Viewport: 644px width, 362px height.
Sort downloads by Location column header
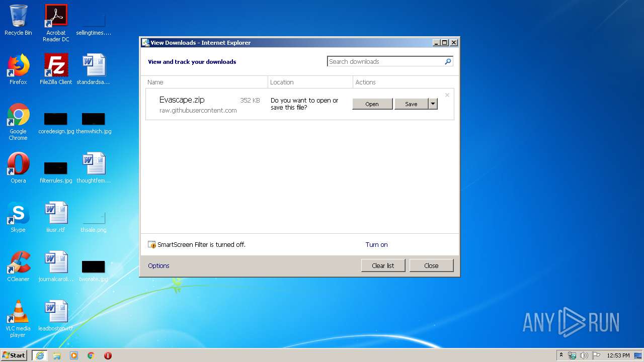[310, 82]
